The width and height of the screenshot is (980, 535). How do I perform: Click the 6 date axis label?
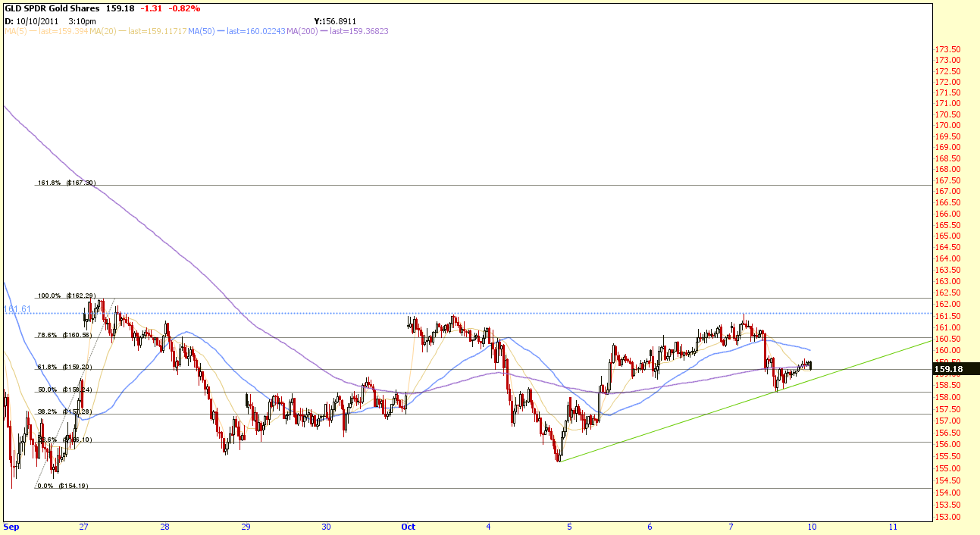coord(650,527)
